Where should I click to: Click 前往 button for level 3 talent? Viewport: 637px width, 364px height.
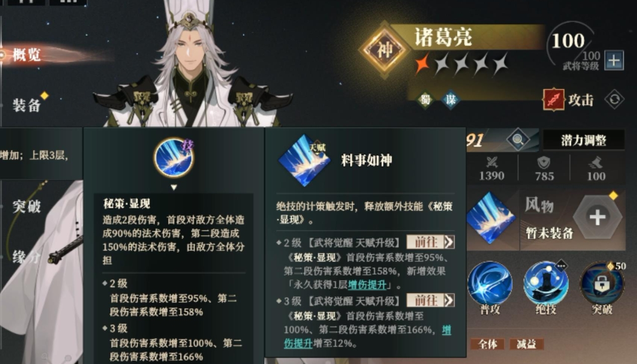431,300
